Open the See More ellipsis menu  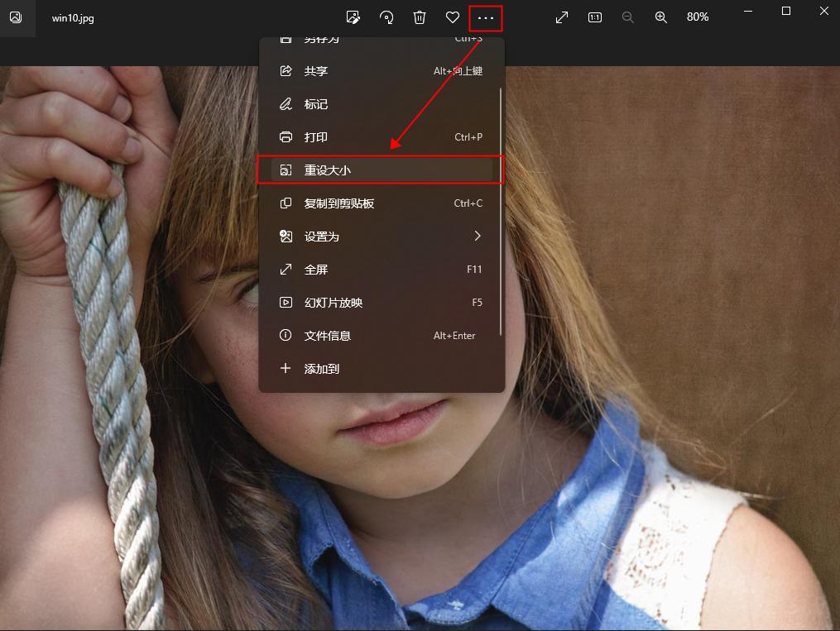[484, 17]
